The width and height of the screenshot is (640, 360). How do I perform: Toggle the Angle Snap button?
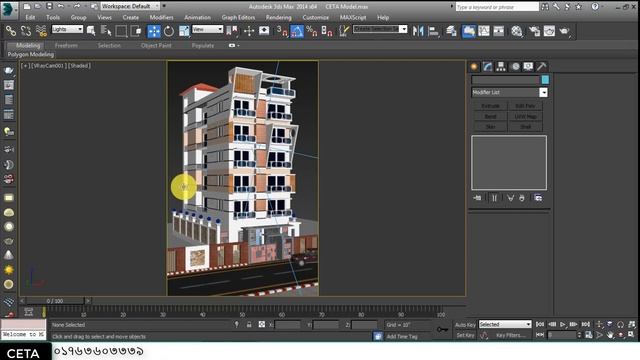297,31
